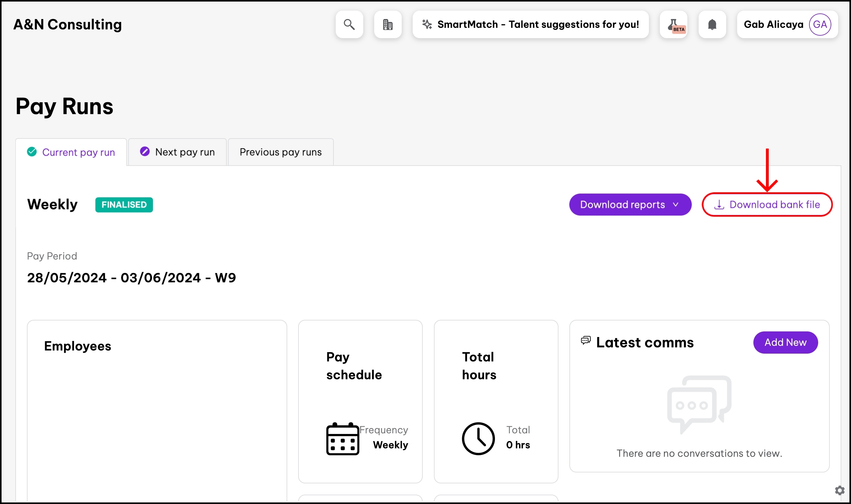Click the chevron on Download reports
This screenshot has height=504, width=851.
(675, 204)
